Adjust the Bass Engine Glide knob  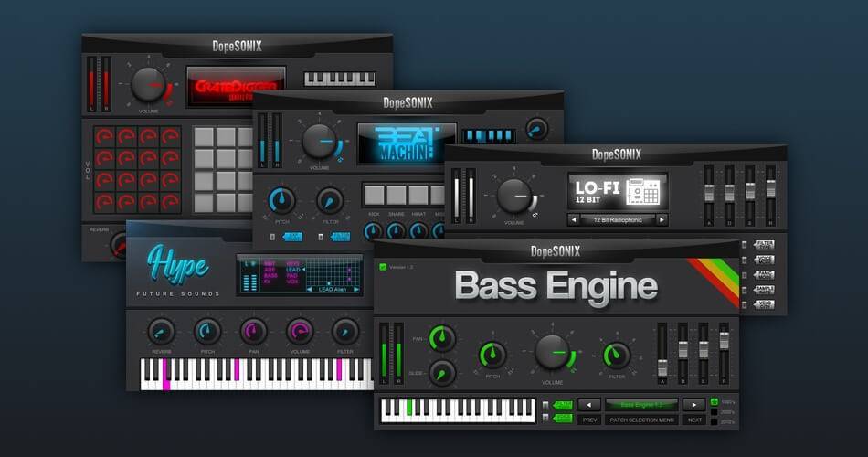(441, 373)
